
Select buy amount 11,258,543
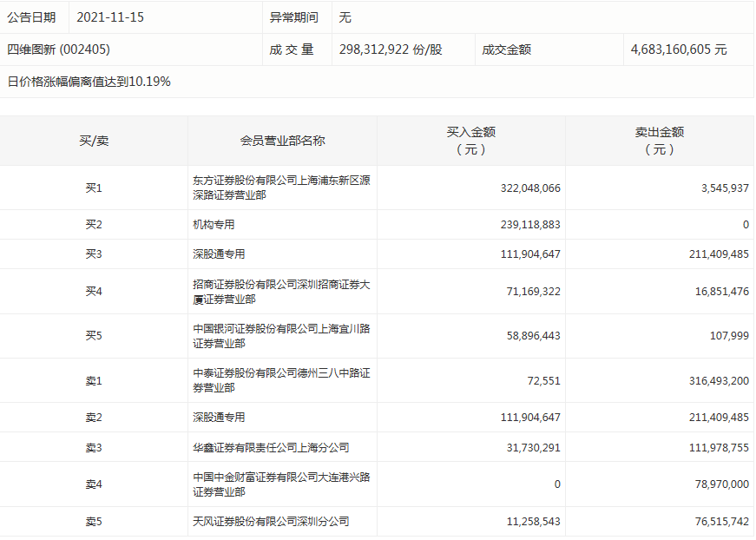[533, 522]
